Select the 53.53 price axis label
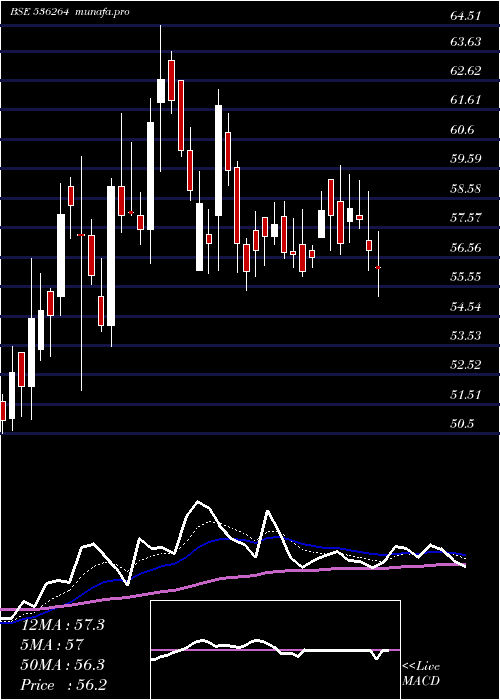Viewport: 500px width, 700px height. coord(466,336)
